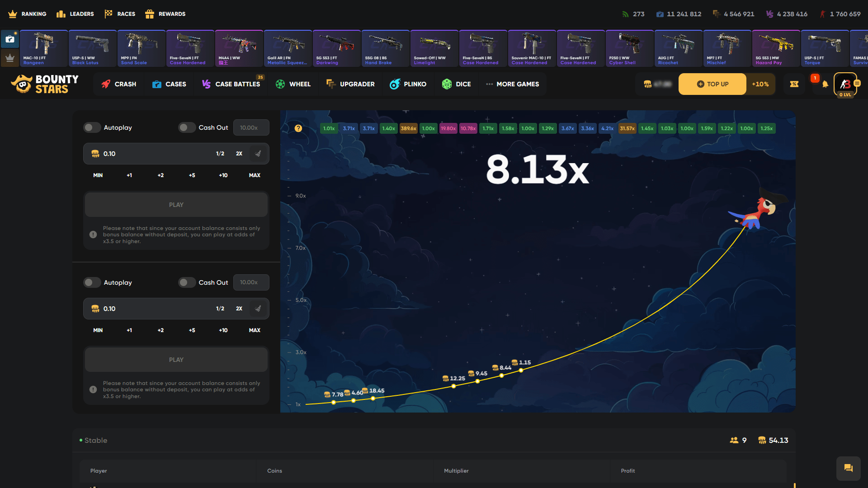The height and width of the screenshot is (488, 868).
Task: Enable Autoplay in the top bet panel
Action: (x=92, y=127)
